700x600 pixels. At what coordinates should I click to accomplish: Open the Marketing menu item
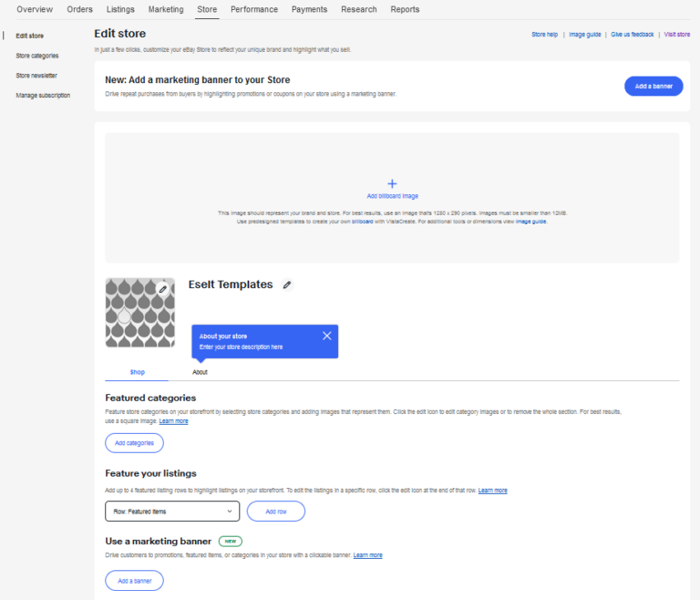166,9
